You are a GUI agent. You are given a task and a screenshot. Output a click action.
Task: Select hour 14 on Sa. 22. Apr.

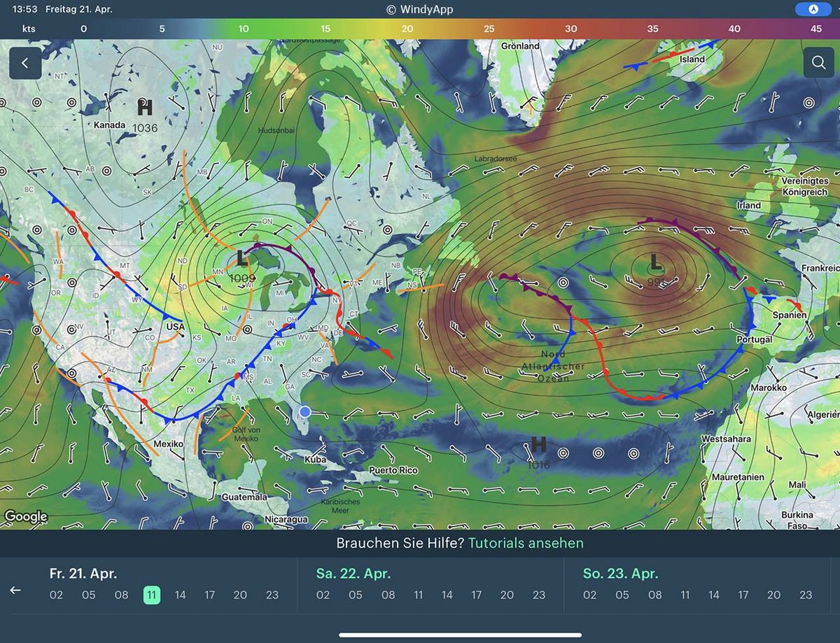tap(447, 595)
